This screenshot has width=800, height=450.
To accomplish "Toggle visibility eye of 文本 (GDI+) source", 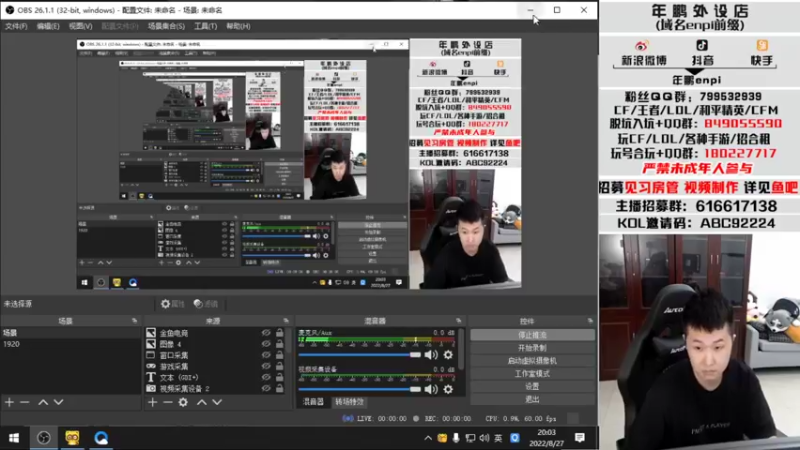I will [266, 378].
